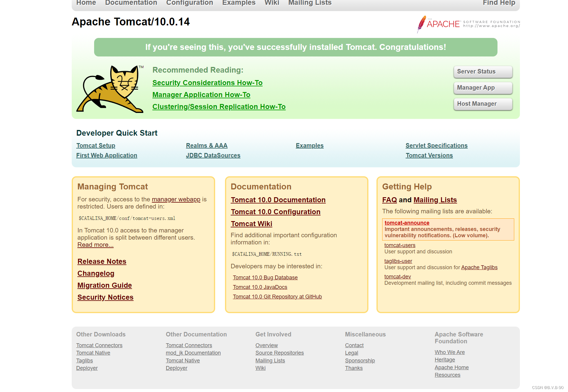This screenshot has width=568, height=392.
Task: Click the Tomcat cat logo image
Action: [x=110, y=89]
